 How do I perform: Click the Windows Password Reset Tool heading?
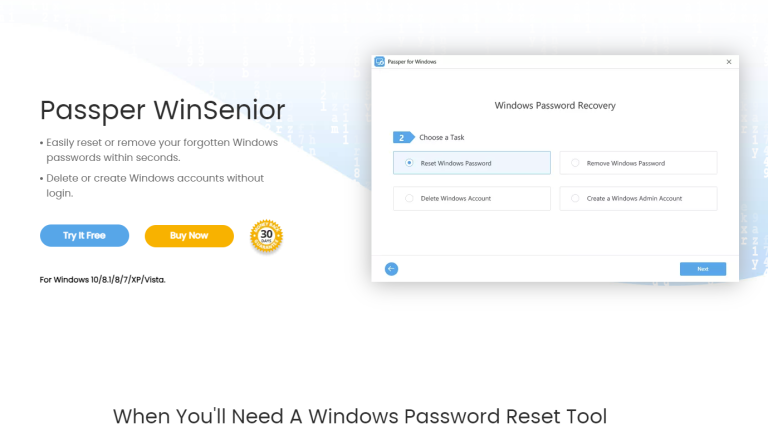tap(360, 416)
